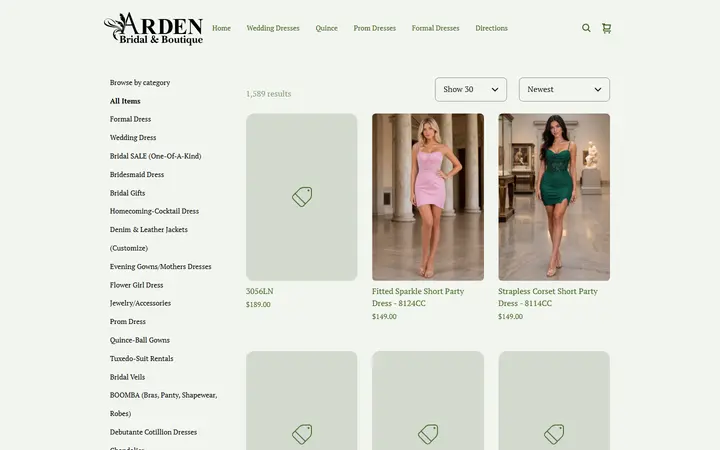Image resolution: width=720 pixels, height=450 pixels.
Task: Go to Home in navigation
Action: [x=221, y=28]
